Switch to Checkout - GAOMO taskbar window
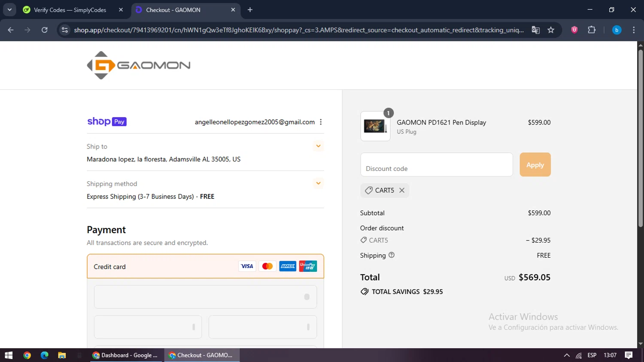The width and height of the screenshot is (644, 362). click(x=202, y=355)
